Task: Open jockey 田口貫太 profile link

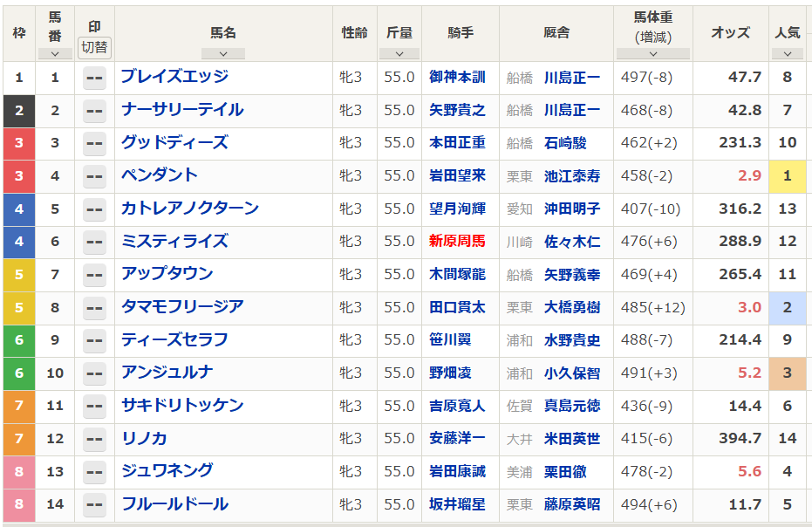Action: tap(457, 307)
